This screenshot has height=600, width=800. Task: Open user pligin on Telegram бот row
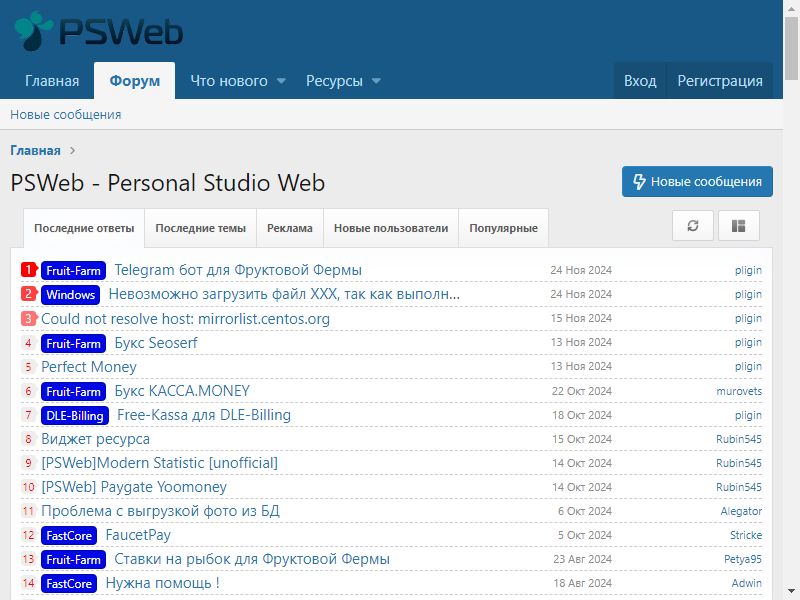[x=748, y=270]
